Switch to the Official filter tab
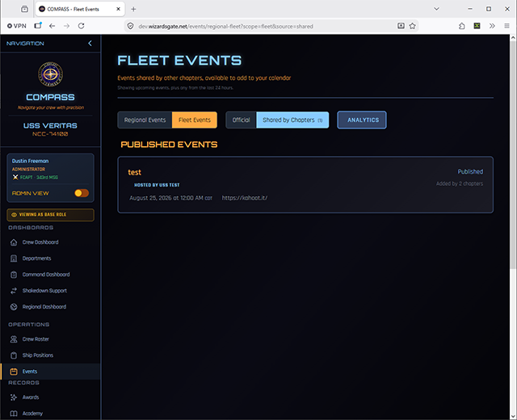The image size is (517, 420). click(x=241, y=120)
